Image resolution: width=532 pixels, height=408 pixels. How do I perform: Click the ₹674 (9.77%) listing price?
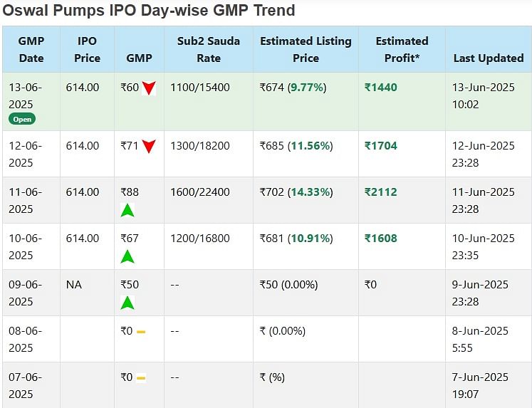click(293, 88)
